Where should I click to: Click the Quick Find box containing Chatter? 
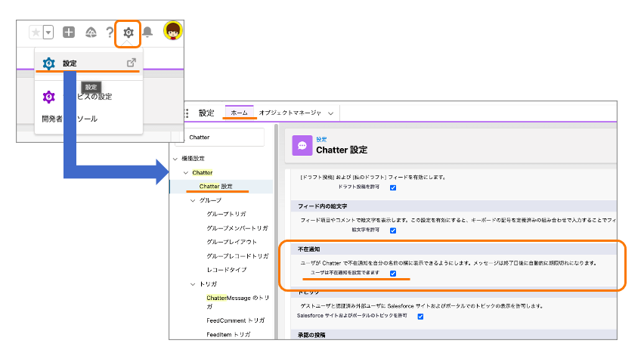click(x=220, y=137)
